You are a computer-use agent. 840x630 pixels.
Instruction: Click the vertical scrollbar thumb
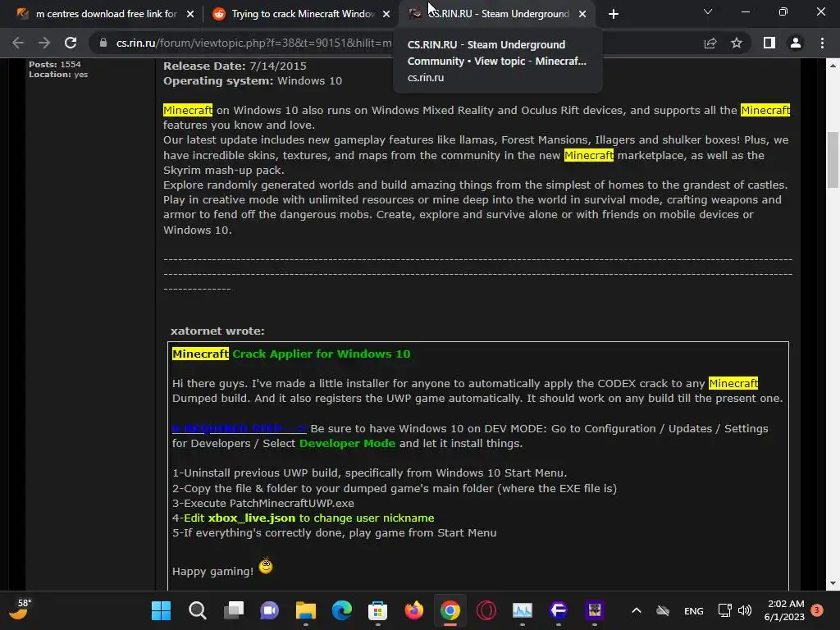pyautogui.click(x=833, y=160)
